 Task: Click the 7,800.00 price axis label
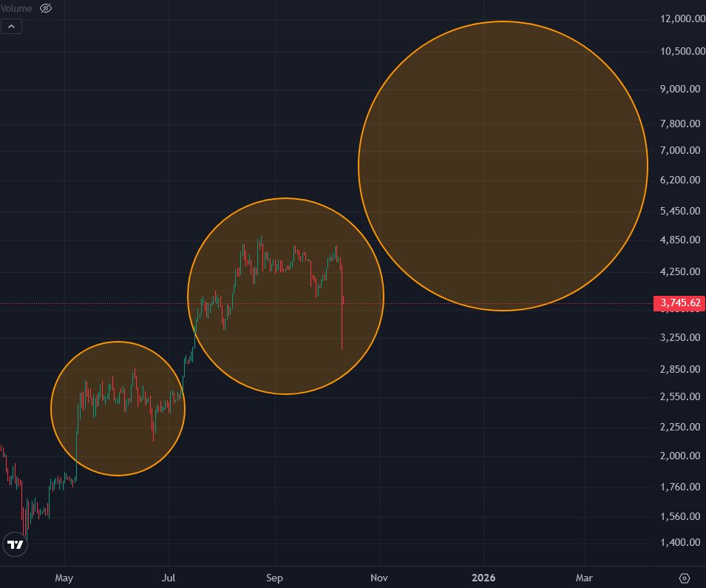(x=680, y=124)
